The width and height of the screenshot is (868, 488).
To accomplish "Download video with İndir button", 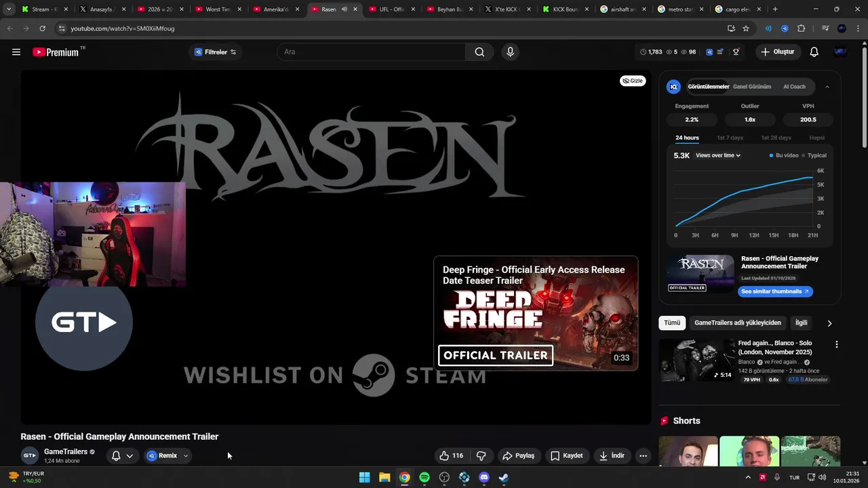I will [612, 455].
